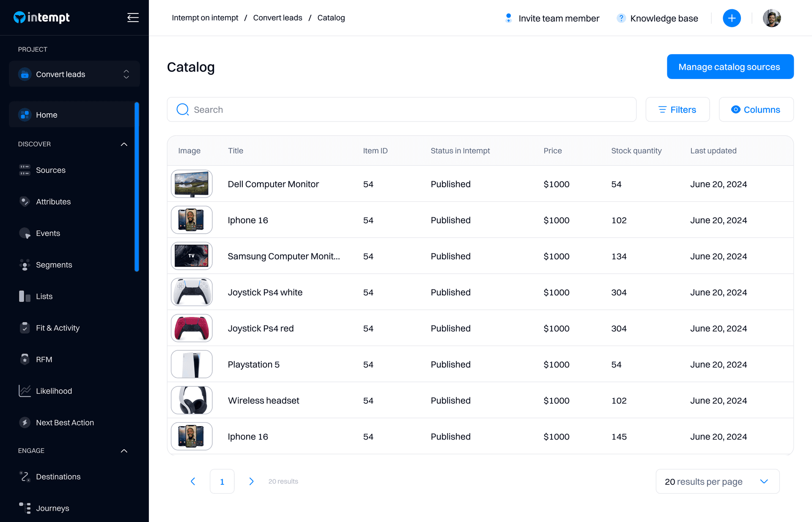This screenshot has width=812, height=522.
Task: Click the search magnifier icon
Action: 183,109
